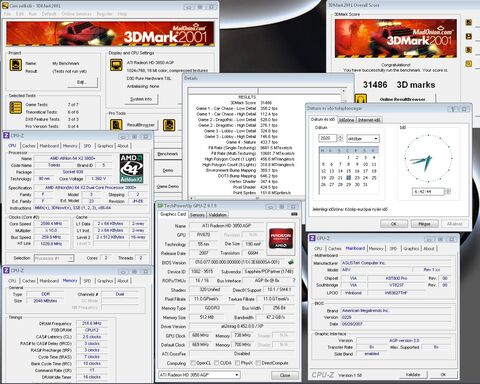Click the AMD Athlon 64 X2 logo in CPU-Z

click(x=131, y=168)
